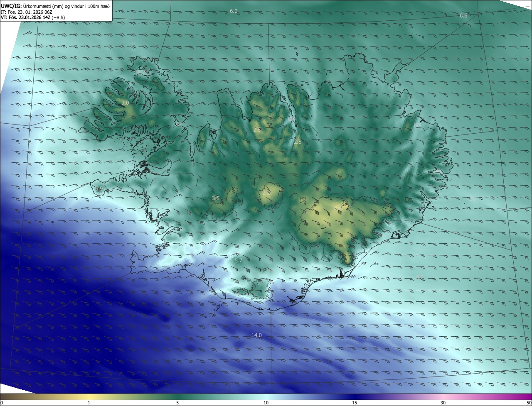Click the 6.6 value label on the map
The height and width of the screenshot is (406, 532).
[x=463, y=15]
